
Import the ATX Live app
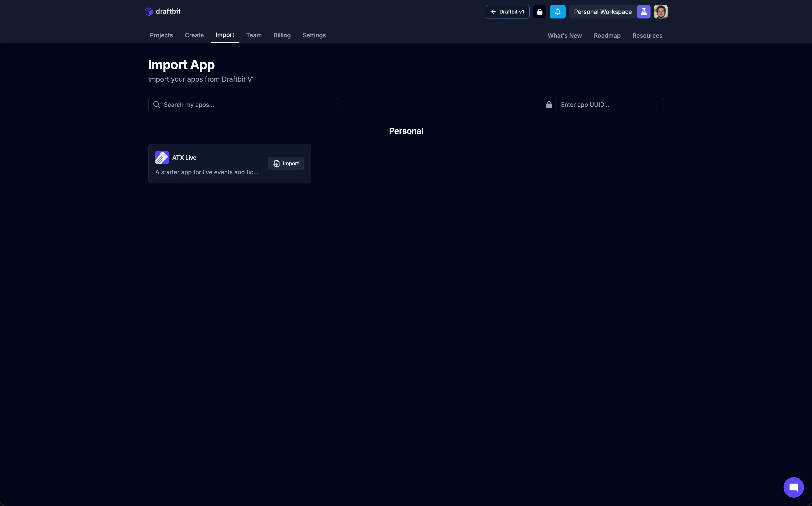[286, 164]
